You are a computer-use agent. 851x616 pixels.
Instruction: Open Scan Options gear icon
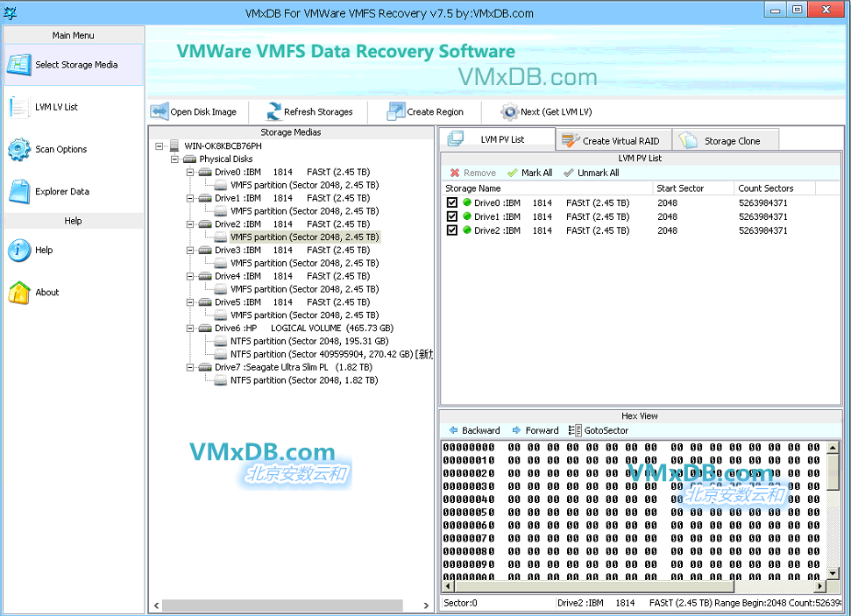tap(19, 149)
